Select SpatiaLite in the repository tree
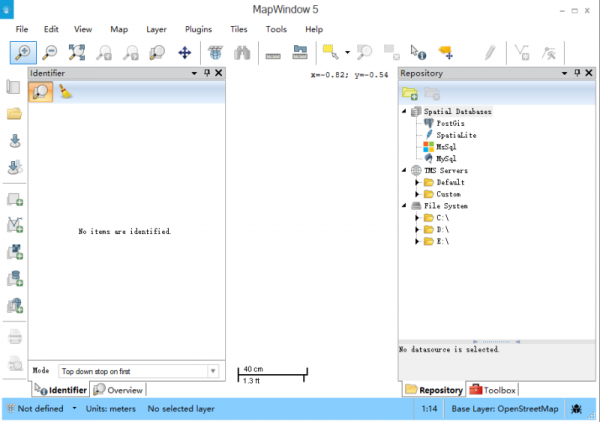600x422 pixels. coord(456,135)
